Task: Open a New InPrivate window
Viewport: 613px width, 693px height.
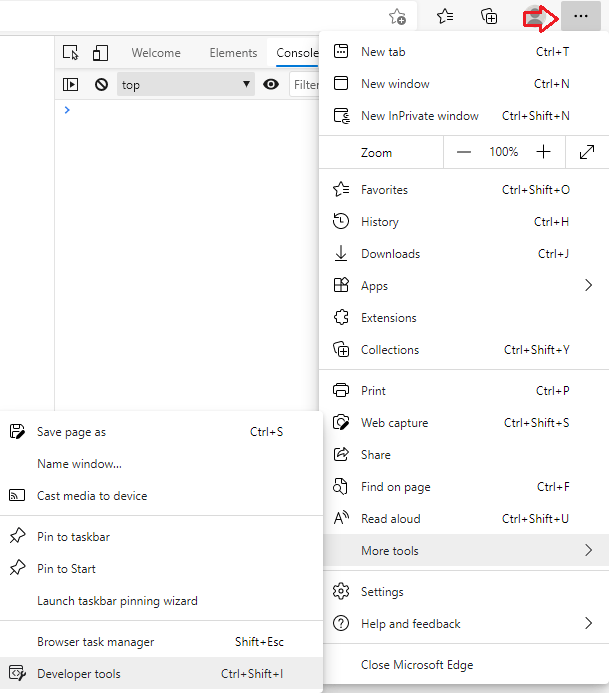Action: point(464,116)
